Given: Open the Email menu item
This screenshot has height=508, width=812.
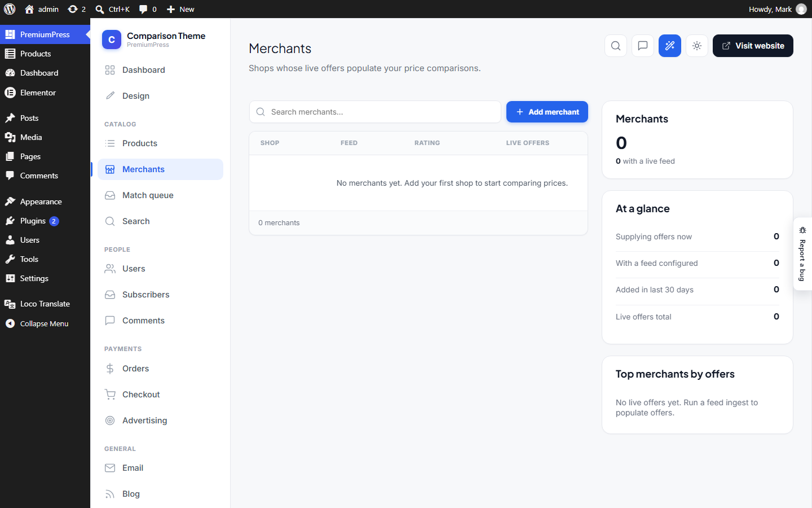Looking at the screenshot, I should [x=160, y=468].
